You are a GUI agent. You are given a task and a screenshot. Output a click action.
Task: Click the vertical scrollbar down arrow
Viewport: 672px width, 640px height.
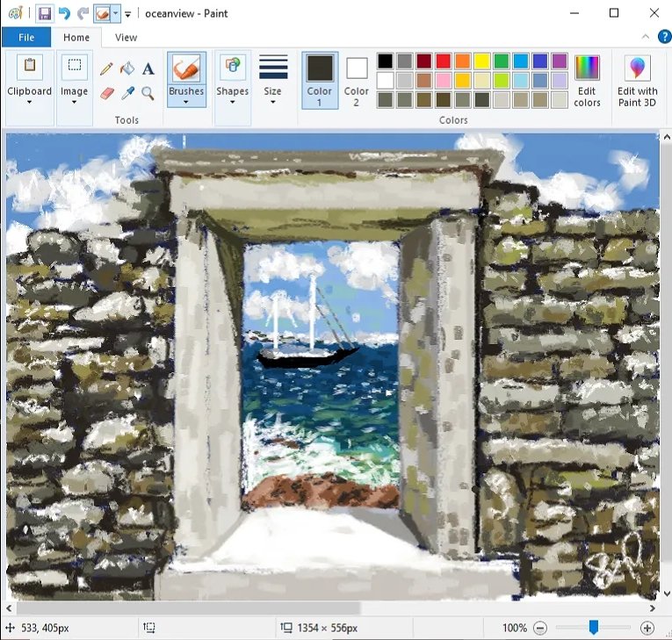point(667,593)
